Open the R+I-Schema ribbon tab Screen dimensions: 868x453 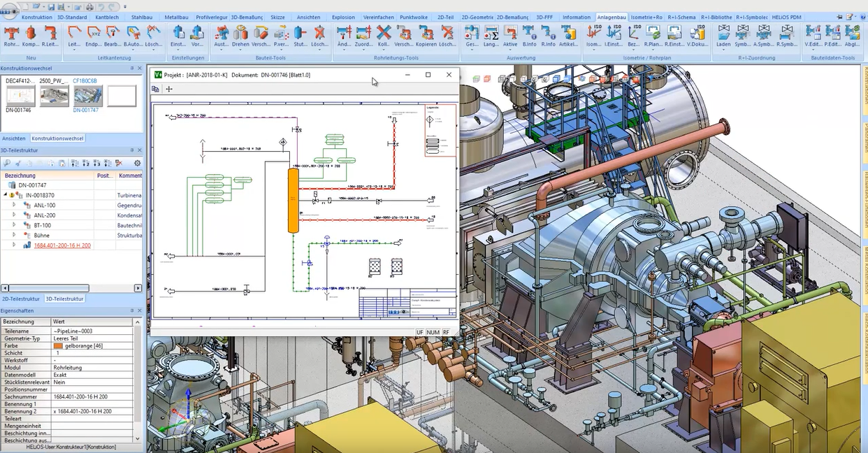(681, 17)
